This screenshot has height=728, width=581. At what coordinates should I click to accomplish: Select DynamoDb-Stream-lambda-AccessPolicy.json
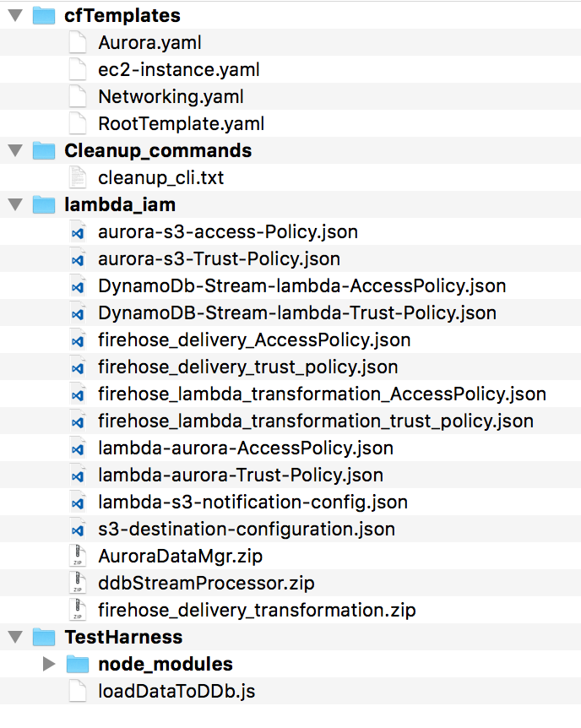pyautogui.click(x=290, y=285)
